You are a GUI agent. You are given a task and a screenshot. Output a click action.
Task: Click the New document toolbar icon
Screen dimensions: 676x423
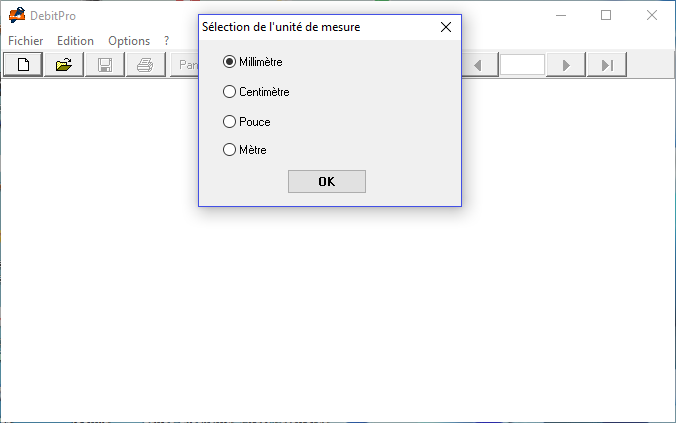point(23,65)
